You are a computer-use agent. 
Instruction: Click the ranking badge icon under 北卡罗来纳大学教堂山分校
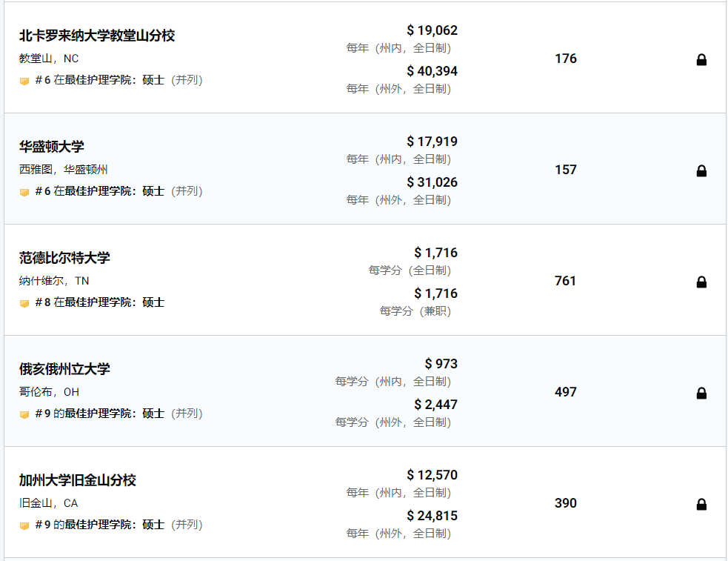click(x=24, y=81)
